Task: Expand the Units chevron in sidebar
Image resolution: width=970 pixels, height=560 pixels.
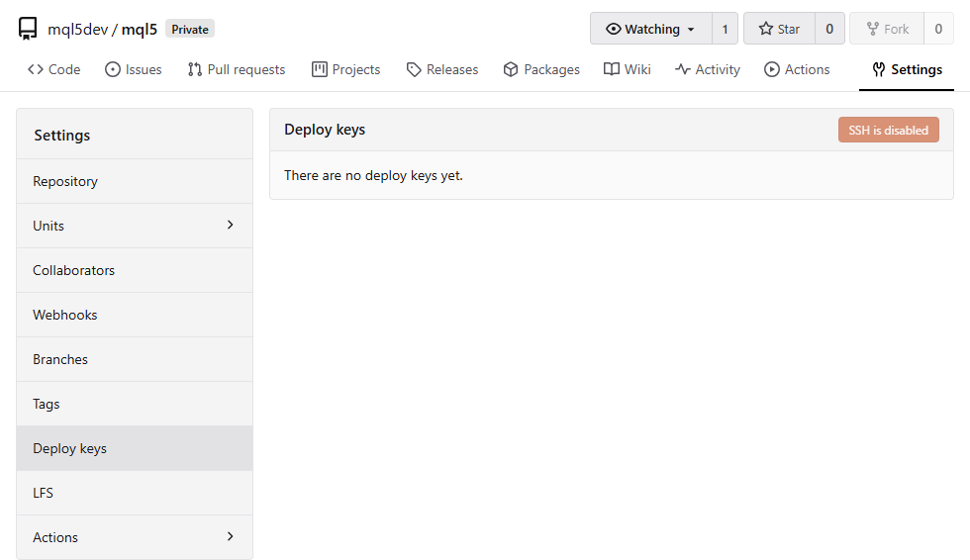Action: 230,225
